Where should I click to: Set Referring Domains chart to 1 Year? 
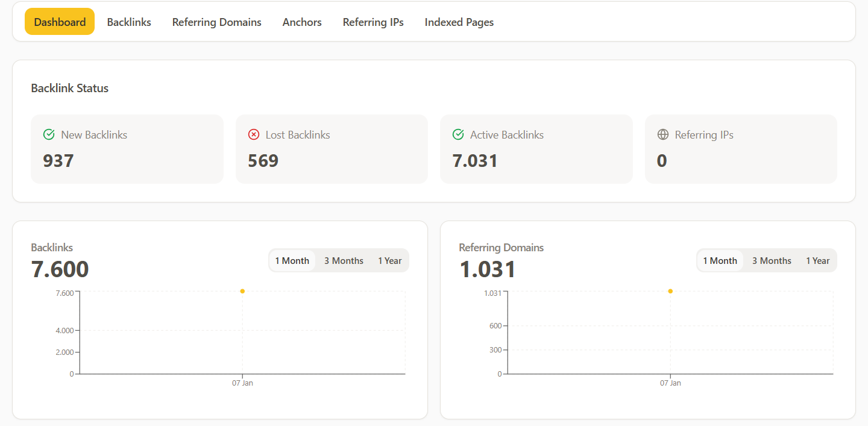[817, 260]
